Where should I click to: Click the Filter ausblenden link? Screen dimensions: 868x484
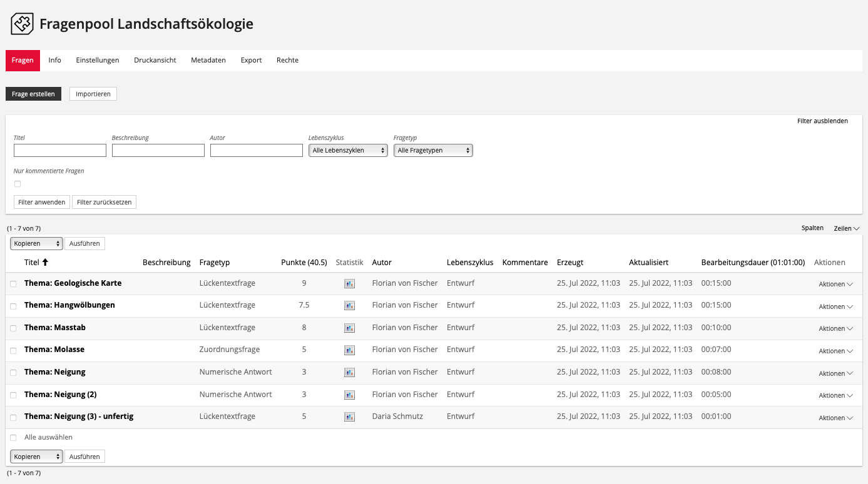click(822, 121)
